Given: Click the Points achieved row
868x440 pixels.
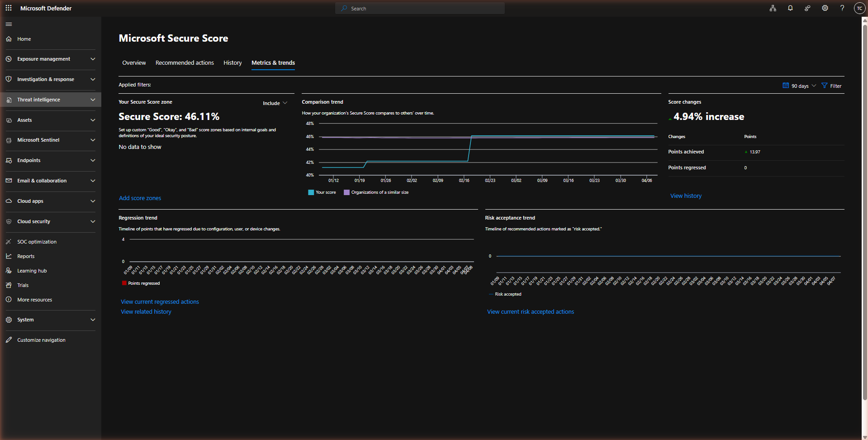Looking at the screenshot, I should tap(756, 152).
